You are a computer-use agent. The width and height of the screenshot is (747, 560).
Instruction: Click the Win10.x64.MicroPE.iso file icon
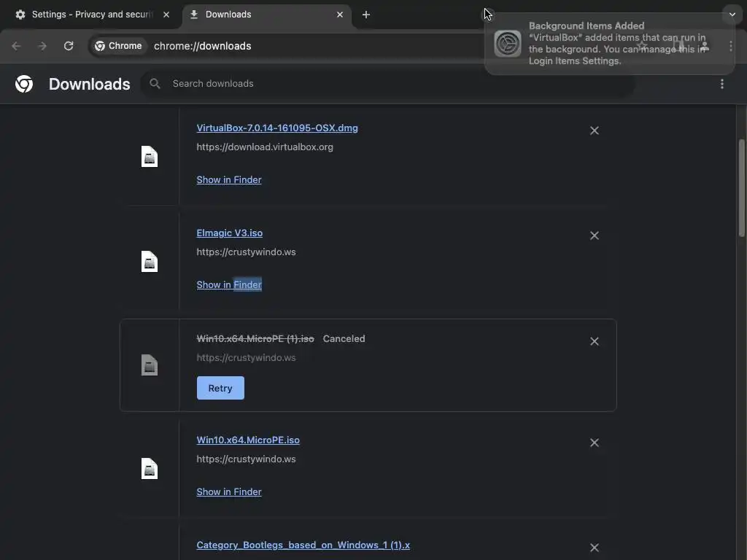click(x=150, y=469)
